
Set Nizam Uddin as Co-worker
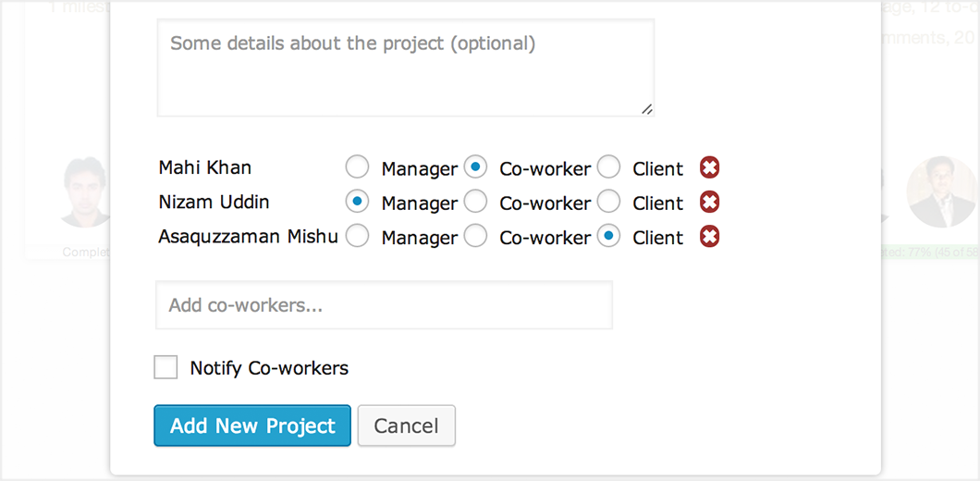pos(475,202)
